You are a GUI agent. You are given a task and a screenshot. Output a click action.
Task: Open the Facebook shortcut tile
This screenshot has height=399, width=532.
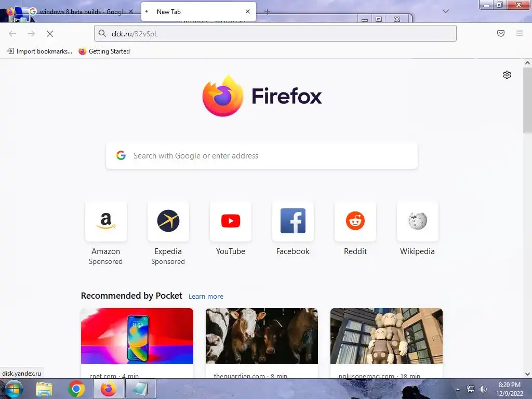[x=293, y=221]
